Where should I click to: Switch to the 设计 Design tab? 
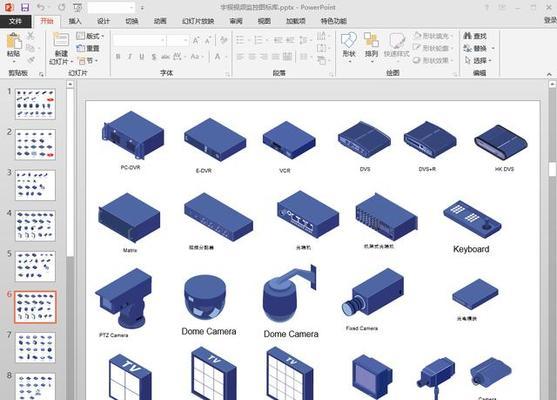103,21
